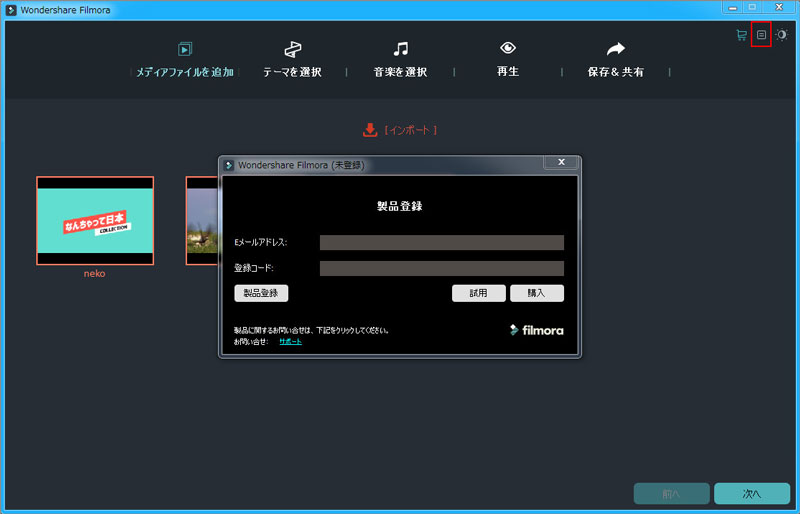Viewport: 800px width, 514px height.
Task: Focus the 登録コード input field
Action: (x=442, y=268)
